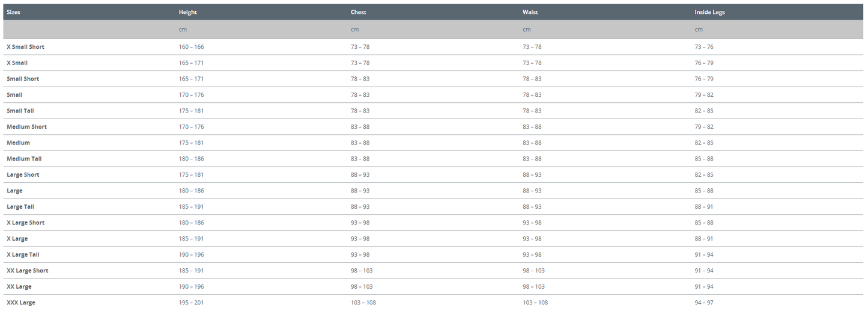Click the inside legs value for X Small

coord(704,63)
